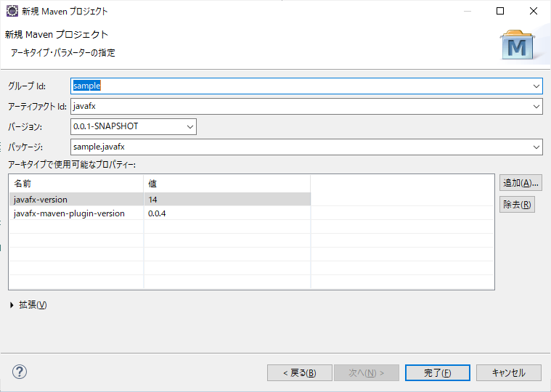Open the バージョン dropdown arrow
The height and width of the screenshot is (392, 551).
(x=190, y=126)
